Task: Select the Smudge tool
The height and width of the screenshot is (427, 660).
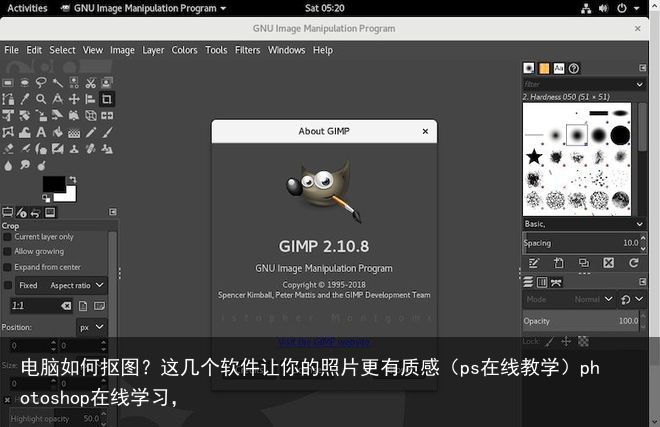Action: tap(24, 165)
